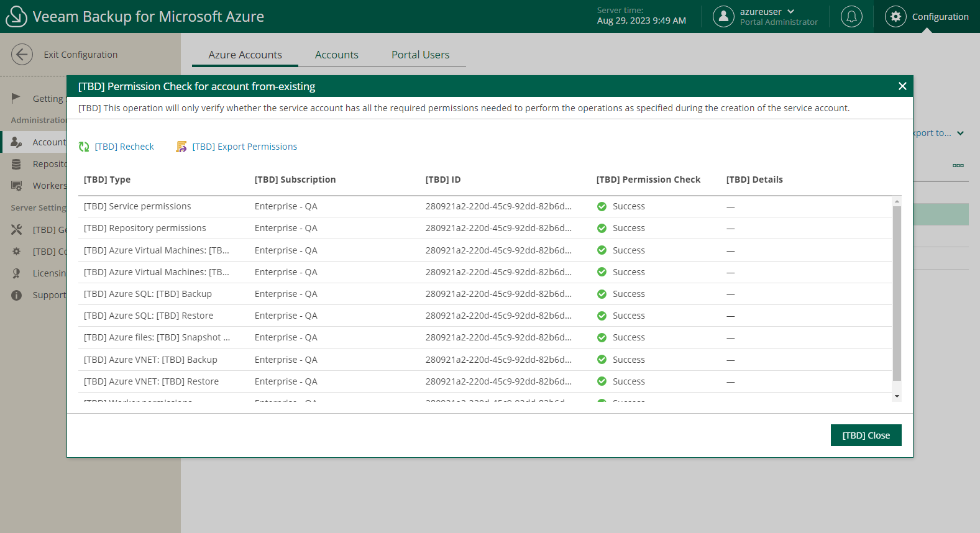Image resolution: width=980 pixels, height=533 pixels.
Task: Switch to the Azure Accounts tab
Action: [245, 55]
